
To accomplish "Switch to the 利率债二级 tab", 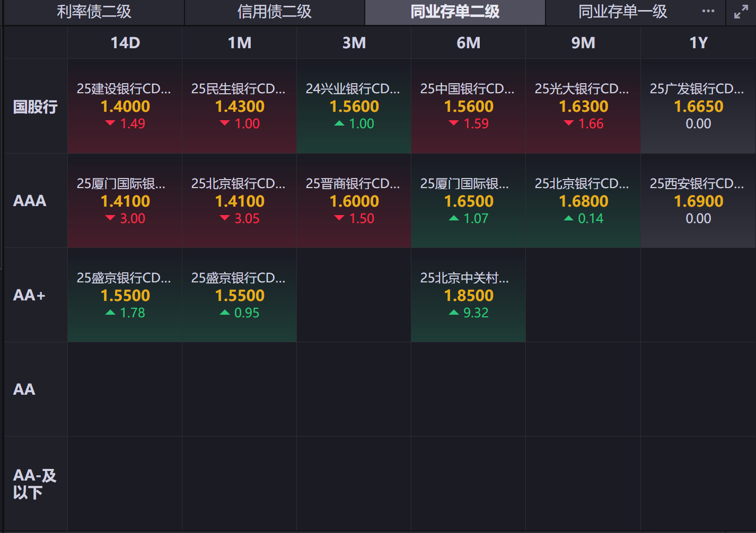I will pos(94,12).
